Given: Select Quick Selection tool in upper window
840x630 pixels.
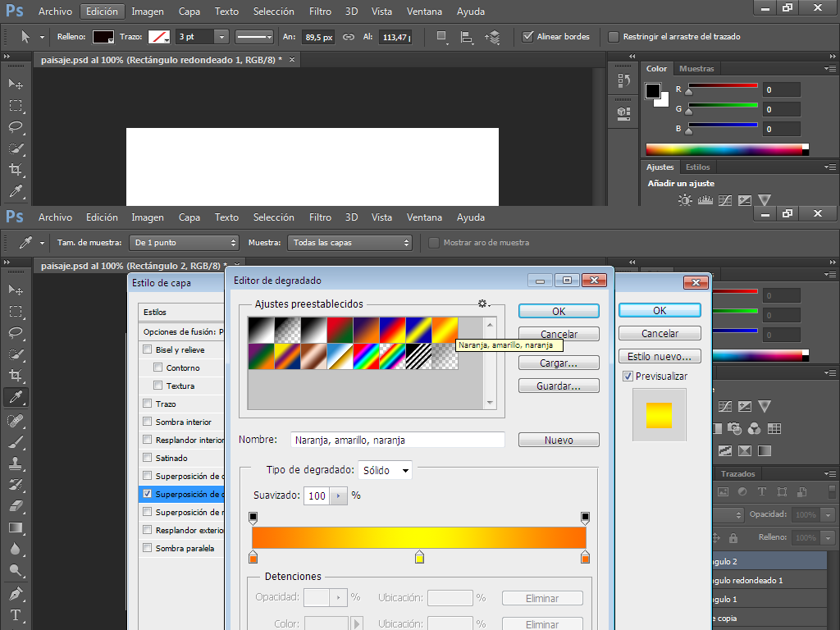Looking at the screenshot, I should pyautogui.click(x=16, y=148).
